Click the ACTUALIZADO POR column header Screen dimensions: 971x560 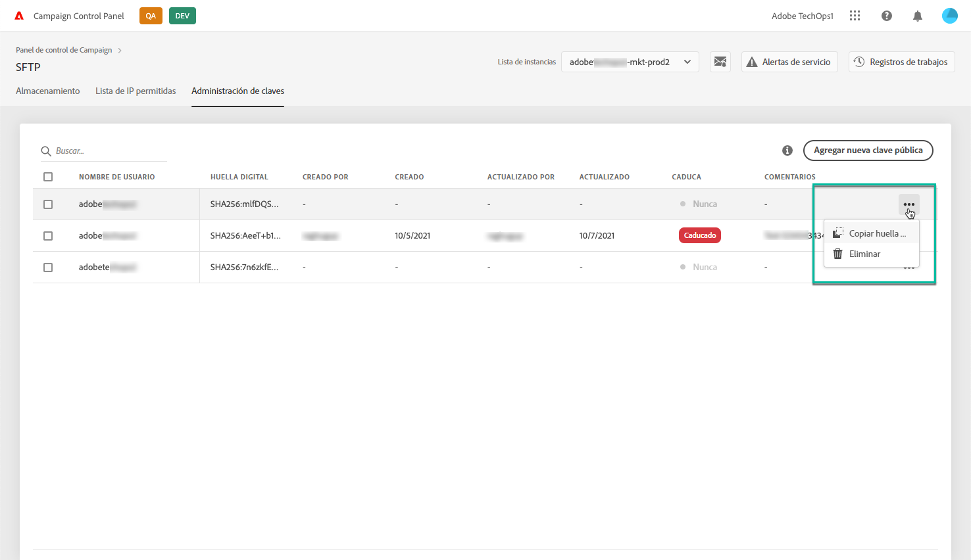(x=521, y=177)
